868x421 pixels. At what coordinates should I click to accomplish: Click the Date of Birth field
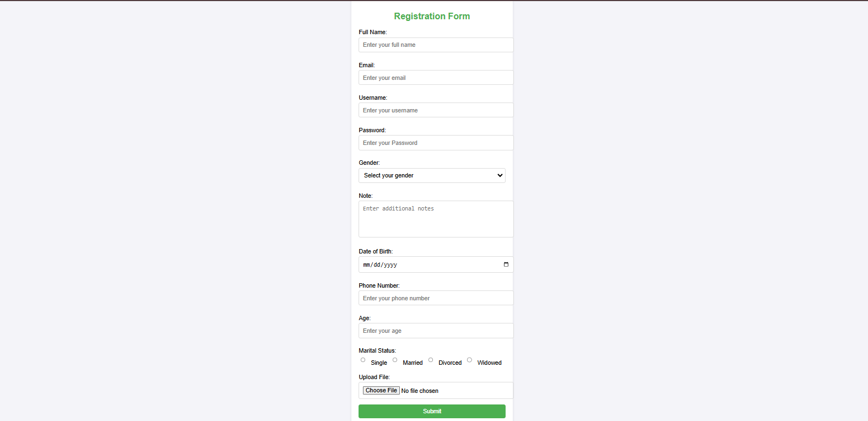[x=430, y=265]
